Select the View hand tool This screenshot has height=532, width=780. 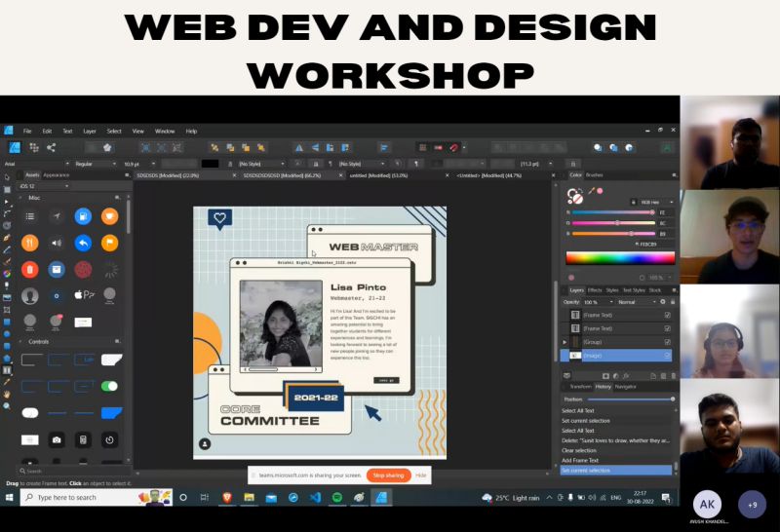(7, 395)
